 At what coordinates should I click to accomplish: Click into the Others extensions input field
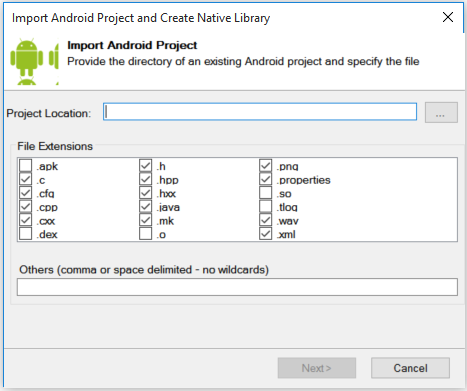pyautogui.click(x=237, y=287)
